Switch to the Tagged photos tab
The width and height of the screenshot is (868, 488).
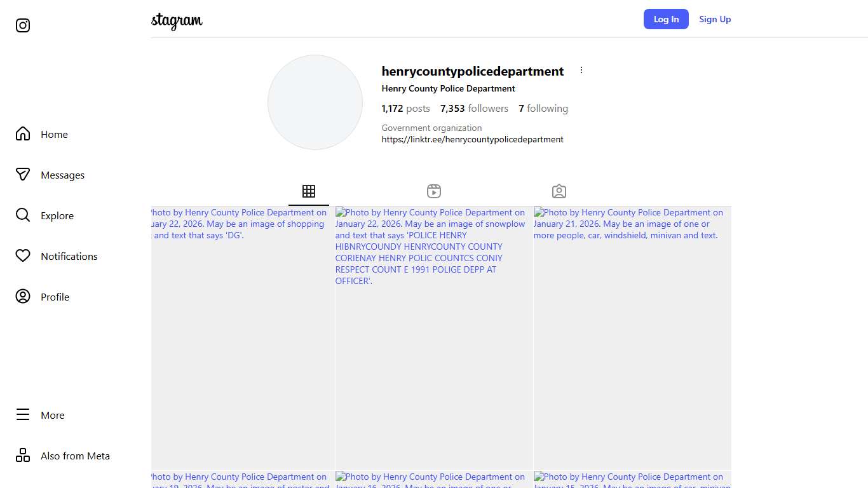tap(559, 191)
